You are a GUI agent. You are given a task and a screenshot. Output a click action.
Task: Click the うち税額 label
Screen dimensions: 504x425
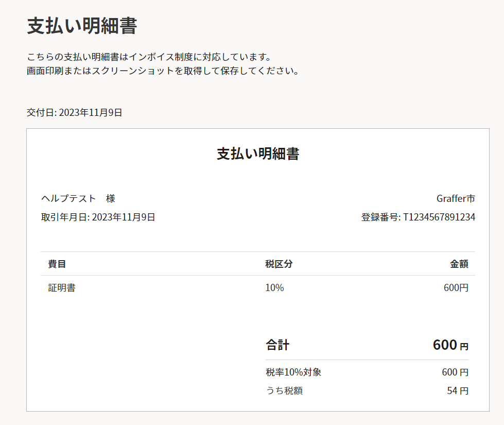284,390
